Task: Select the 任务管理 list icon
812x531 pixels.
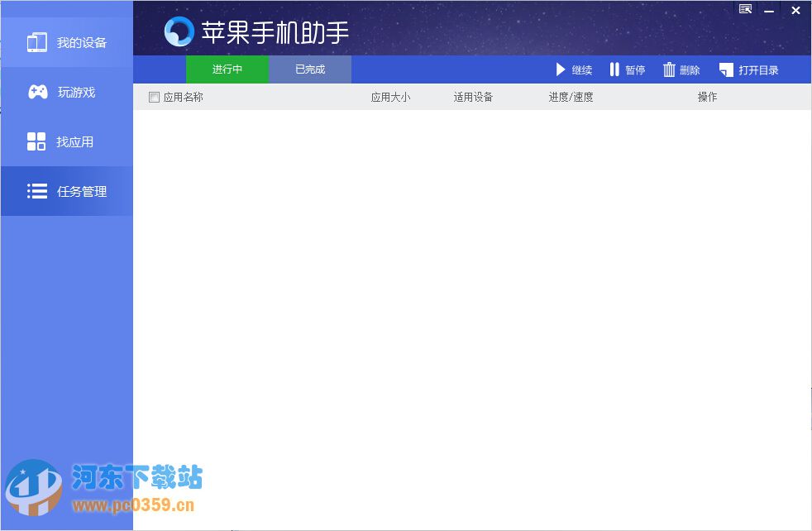Action: [36, 191]
